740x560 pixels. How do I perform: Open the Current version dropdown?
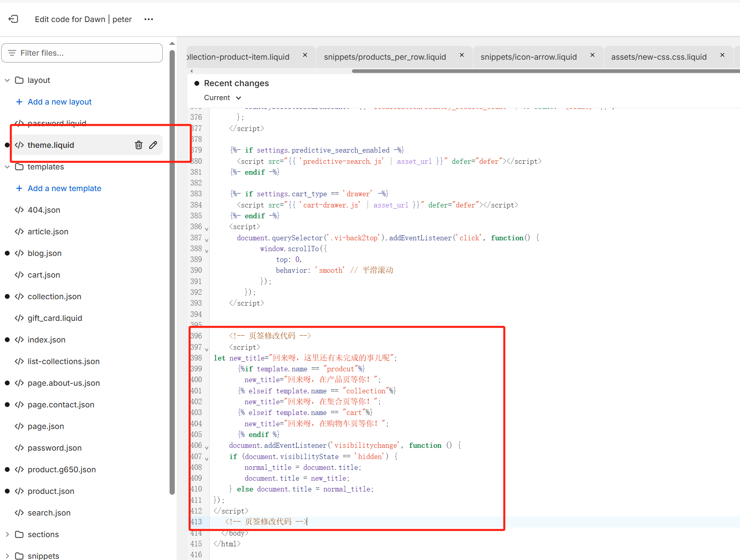[222, 98]
